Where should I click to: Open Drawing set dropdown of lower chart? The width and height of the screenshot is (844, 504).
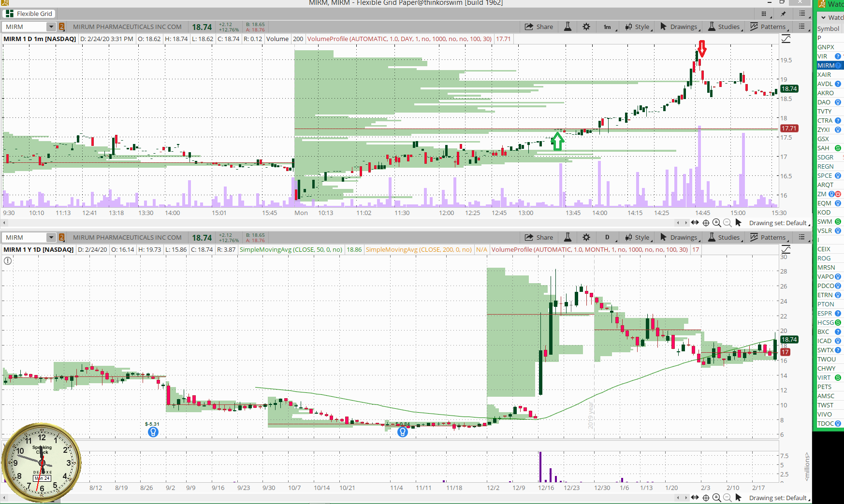pos(779,498)
